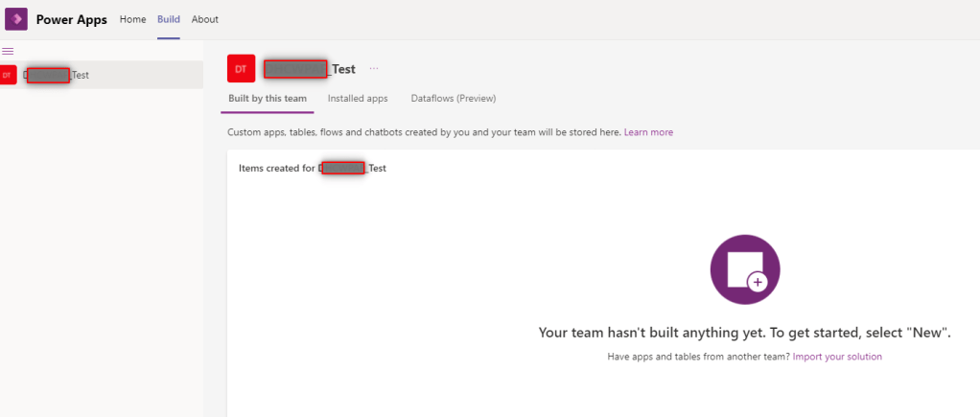Switch to the Installed apps tab
This screenshot has width=980, height=417.
[x=358, y=99]
